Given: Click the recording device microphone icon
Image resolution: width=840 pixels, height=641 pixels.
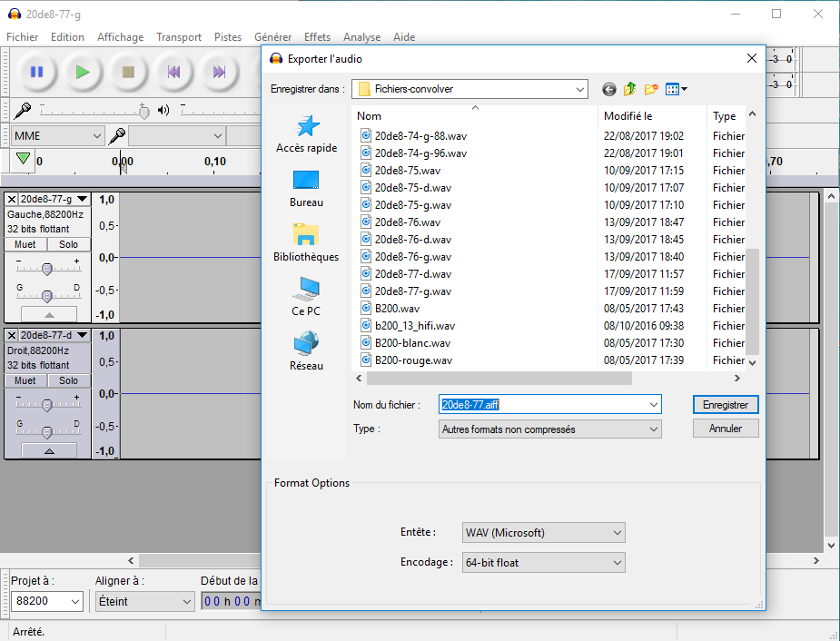Looking at the screenshot, I should pos(117,136).
